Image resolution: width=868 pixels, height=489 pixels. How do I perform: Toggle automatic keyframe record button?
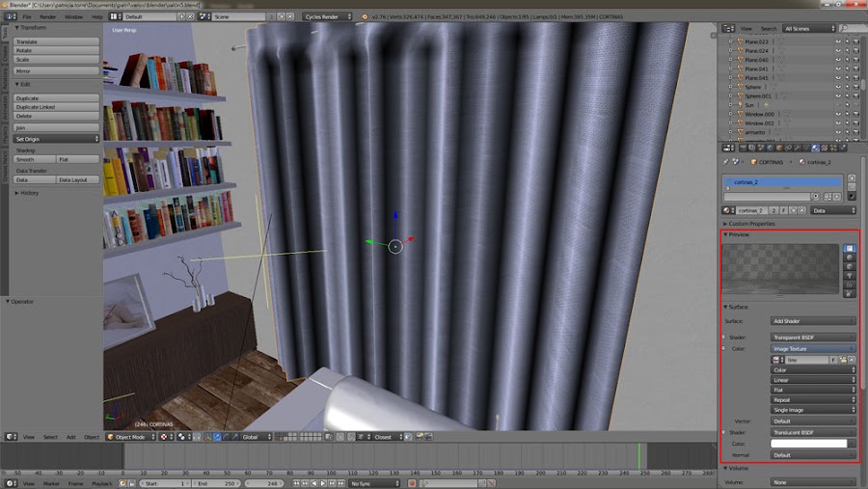[x=411, y=483]
